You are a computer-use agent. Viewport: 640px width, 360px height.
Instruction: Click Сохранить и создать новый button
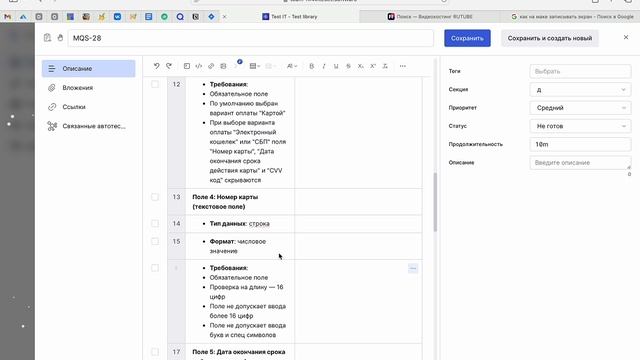[x=550, y=38]
